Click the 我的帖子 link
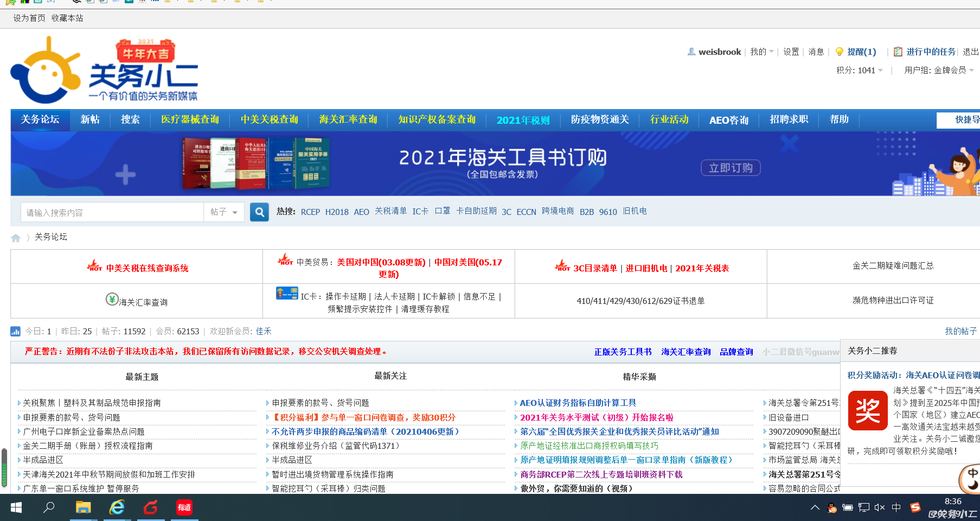 (961, 331)
